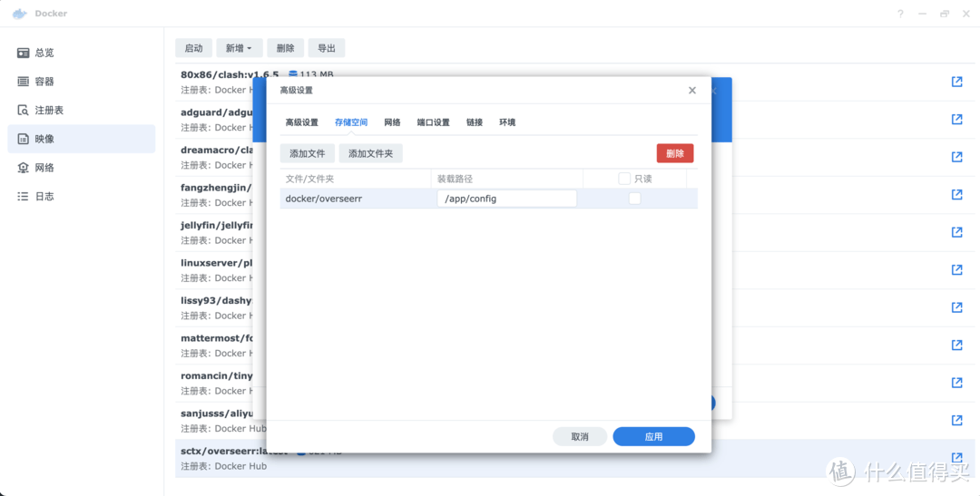Open external link for mattermost image
The height and width of the screenshot is (496, 980).
coord(957,345)
